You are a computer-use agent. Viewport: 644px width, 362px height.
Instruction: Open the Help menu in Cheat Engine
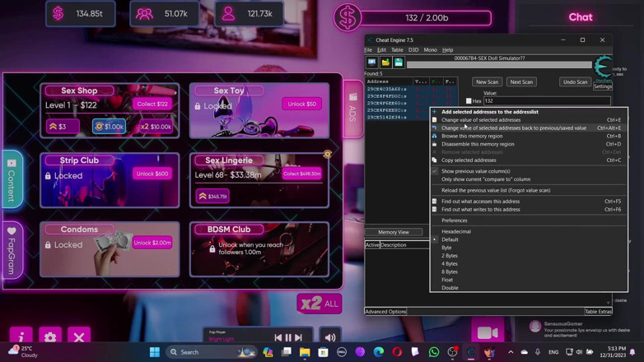tap(447, 50)
